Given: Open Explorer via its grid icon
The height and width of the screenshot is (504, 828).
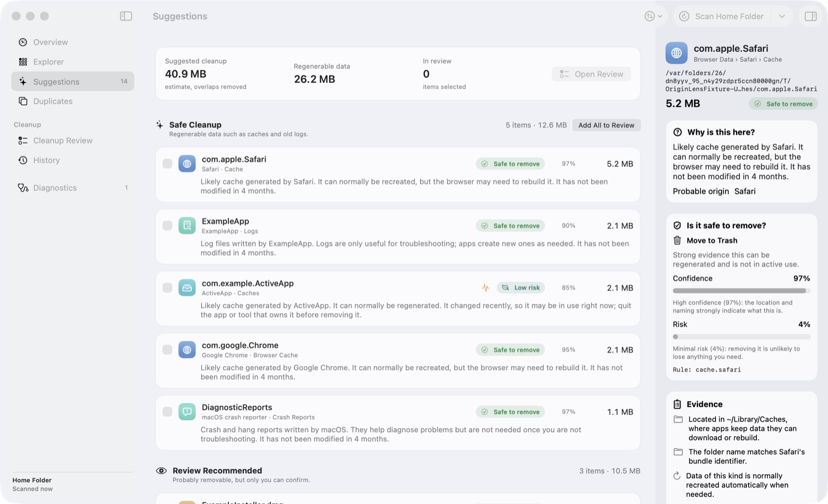Looking at the screenshot, I should pyautogui.click(x=23, y=61).
